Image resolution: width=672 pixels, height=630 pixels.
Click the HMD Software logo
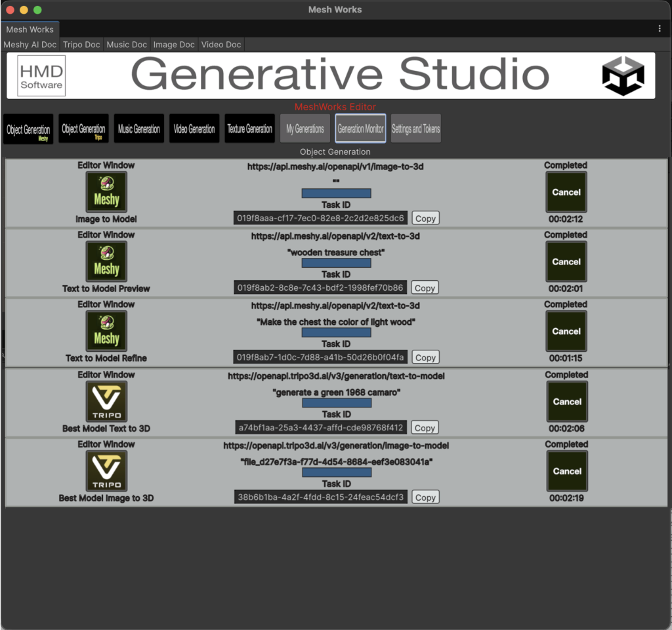coord(41,76)
